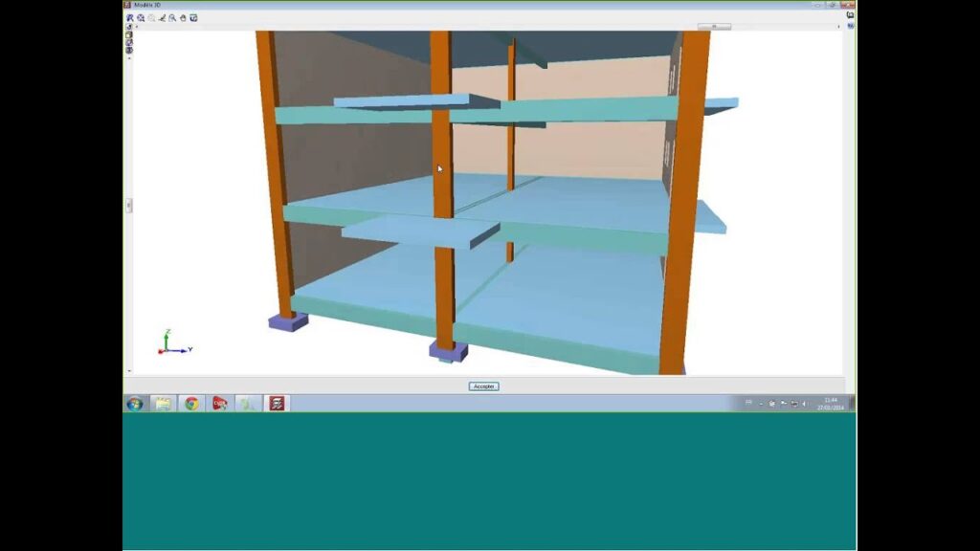Click the fourth icon in the left sidebar

click(129, 51)
